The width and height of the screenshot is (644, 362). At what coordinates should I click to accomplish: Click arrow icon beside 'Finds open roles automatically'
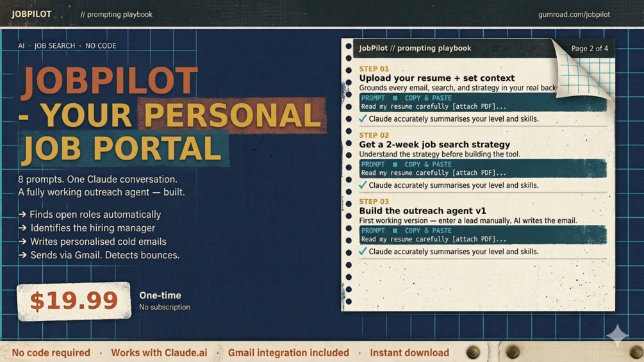coord(22,214)
